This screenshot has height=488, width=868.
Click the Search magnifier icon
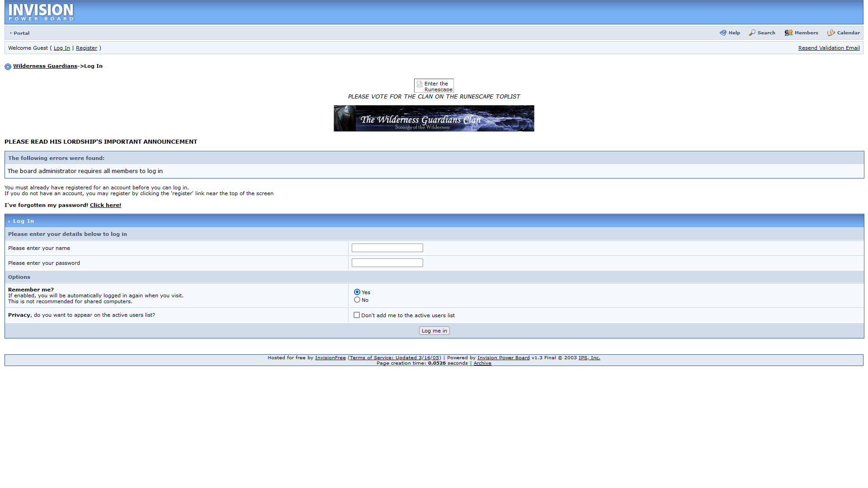pyautogui.click(x=752, y=33)
